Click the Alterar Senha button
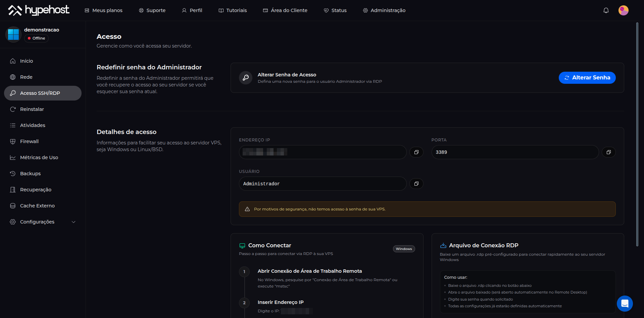 [x=587, y=78]
